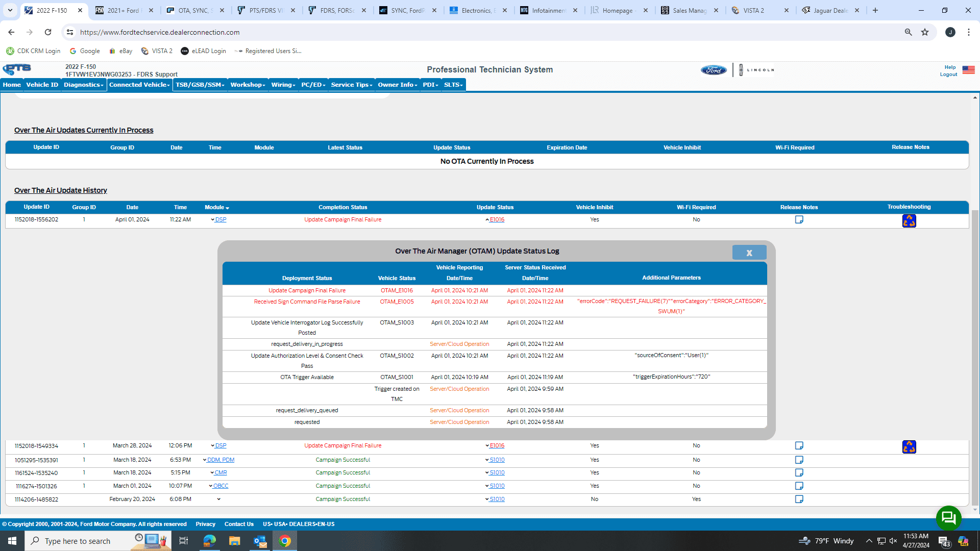Open troubleshooting icon for the March 28 update
The height and width of the screenshot is (551, 980).
point(909,447)
